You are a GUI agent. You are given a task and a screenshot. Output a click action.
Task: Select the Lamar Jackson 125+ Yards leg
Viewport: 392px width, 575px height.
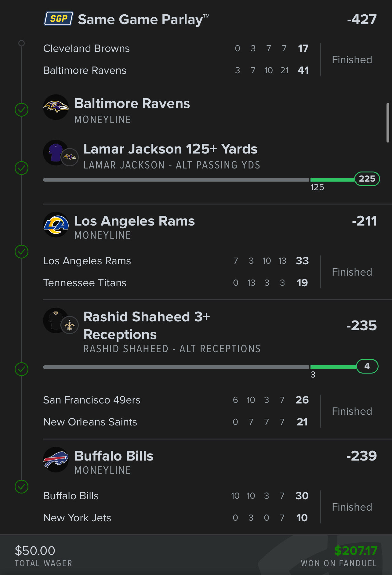pos(170,149)
